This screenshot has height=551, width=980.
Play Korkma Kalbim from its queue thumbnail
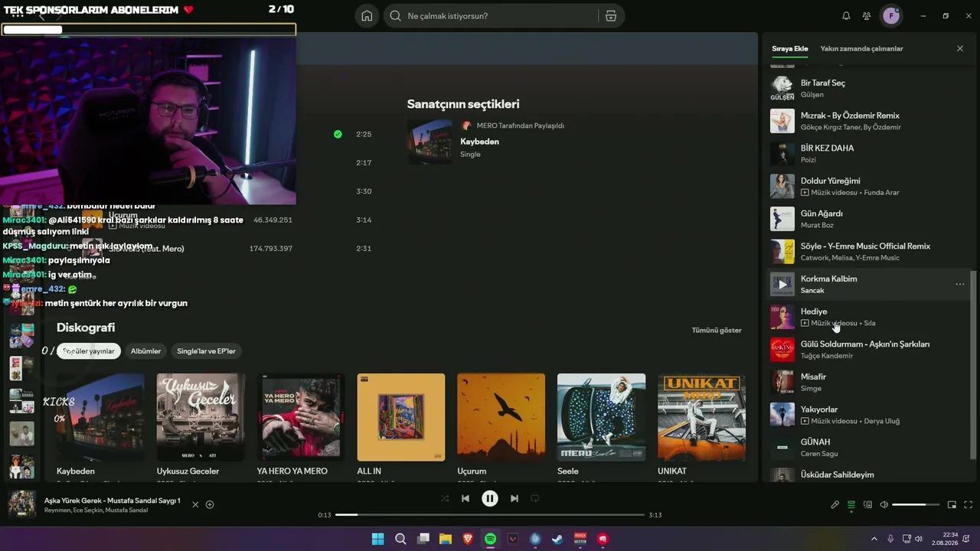782,284
